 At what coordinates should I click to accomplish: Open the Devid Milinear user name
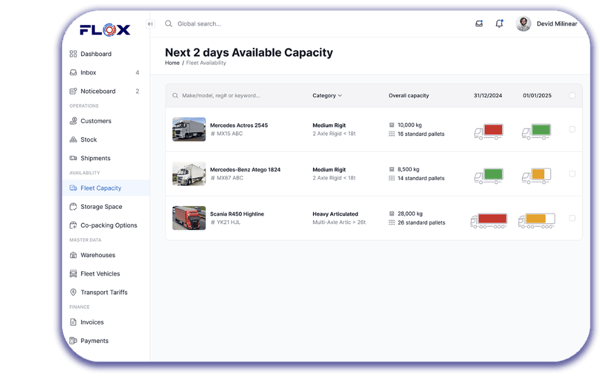(x=556, y=24)
